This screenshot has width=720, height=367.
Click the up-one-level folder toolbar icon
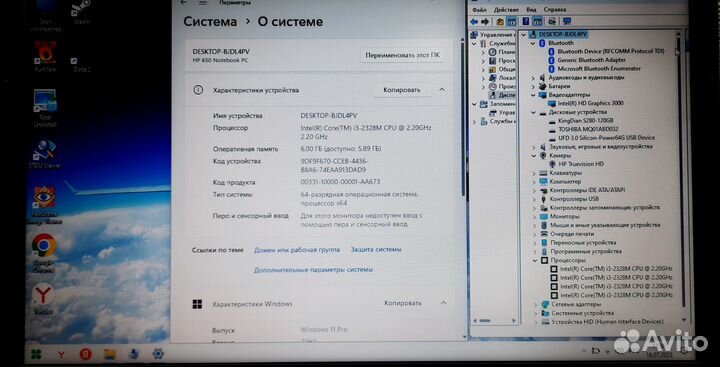500,22
